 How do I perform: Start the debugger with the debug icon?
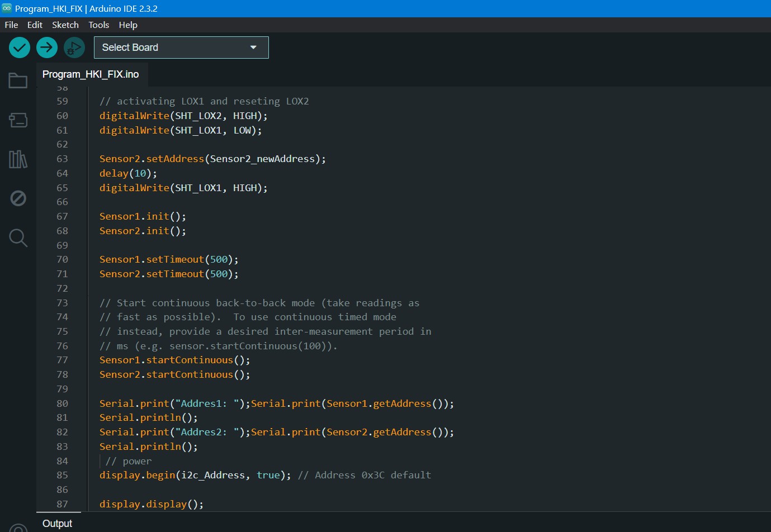[x=74, y=48]
